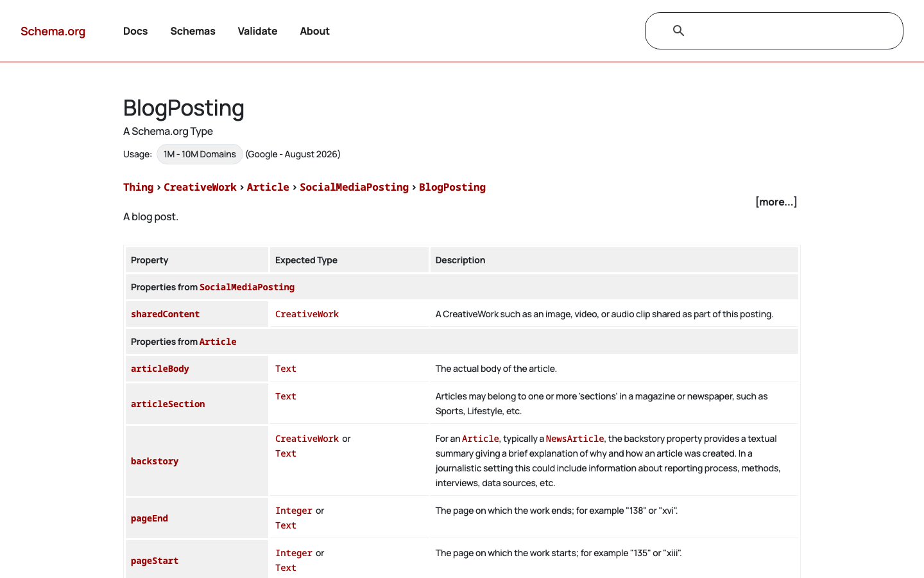Open the pageStart property
This screenshot has width=924, height=578.
[155, 561]
